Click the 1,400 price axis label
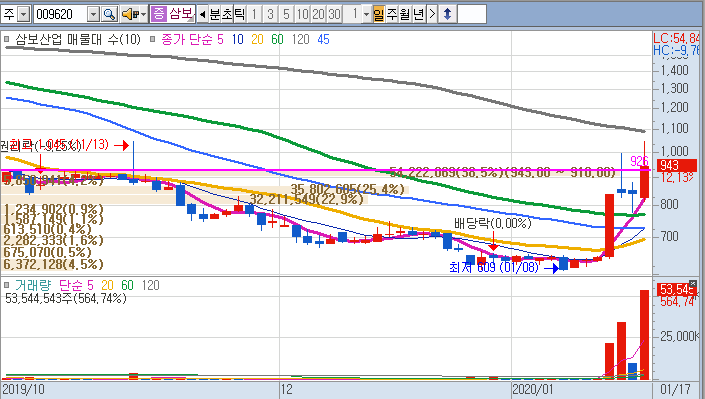 [x=674, y=70]
